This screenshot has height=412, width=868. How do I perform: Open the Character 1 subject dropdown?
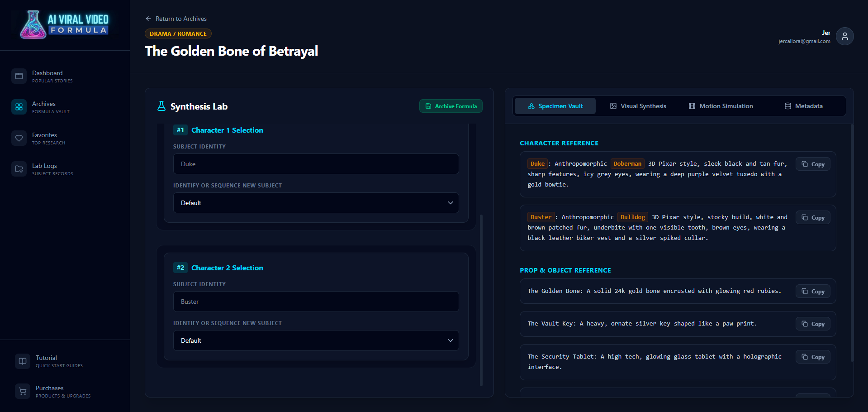[316, 203]
